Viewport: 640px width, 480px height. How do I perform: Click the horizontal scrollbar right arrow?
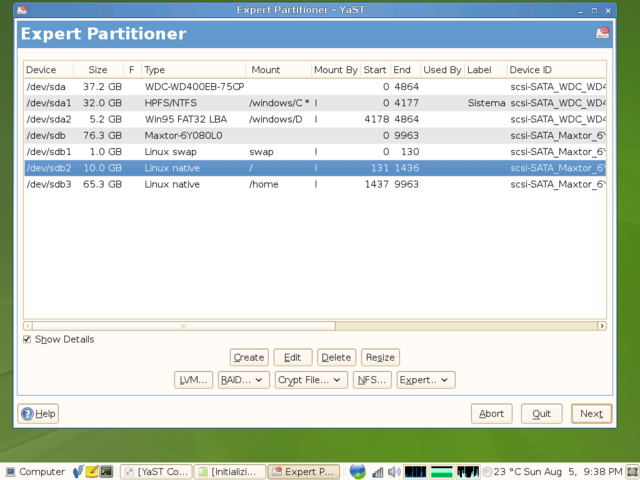[602, 326]
